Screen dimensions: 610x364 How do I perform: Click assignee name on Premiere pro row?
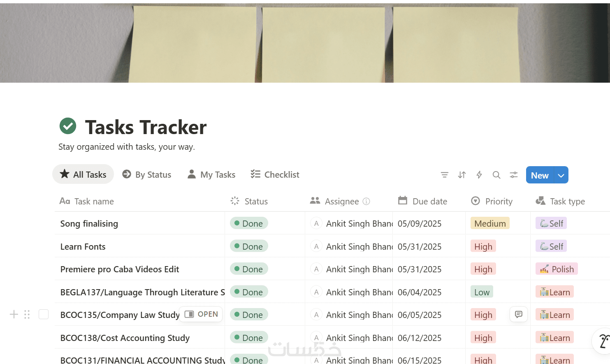click(x=360, y=269)
